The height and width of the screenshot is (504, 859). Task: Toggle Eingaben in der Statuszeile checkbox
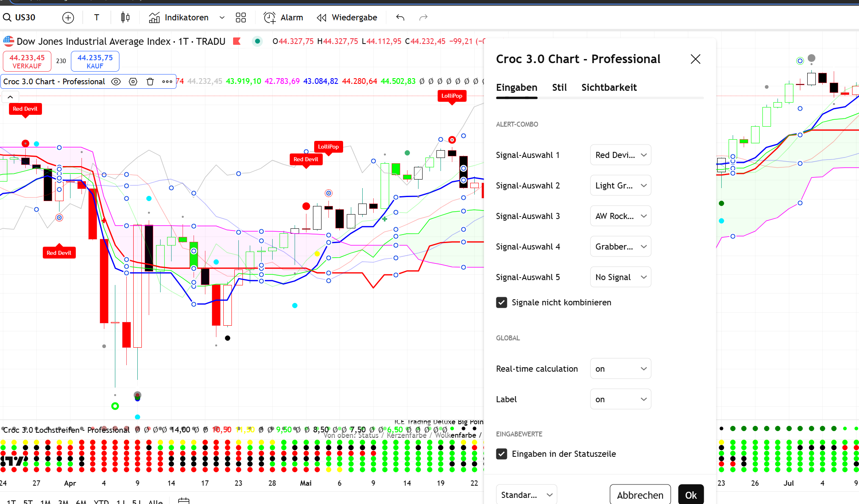[x=502, y=454]
